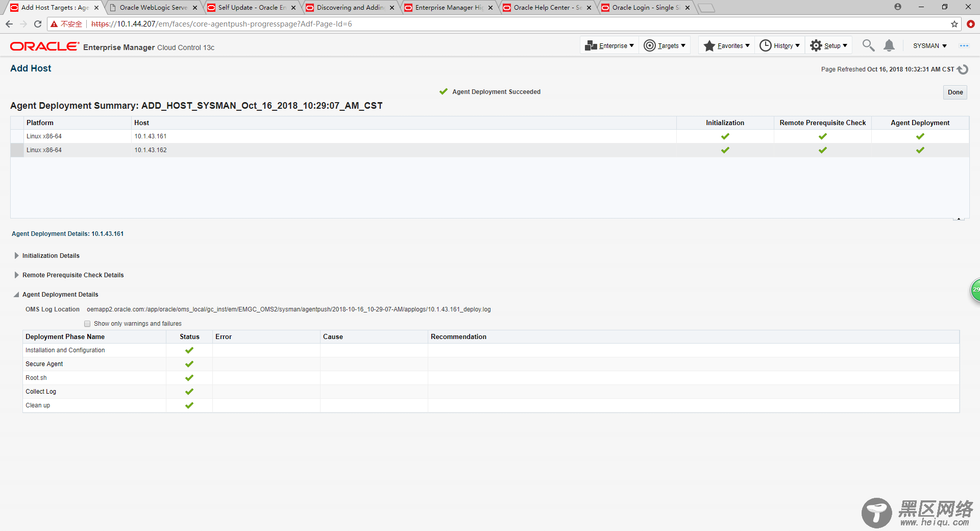Open the notifications bell
980x531 pixels.
tap(889, 45)
